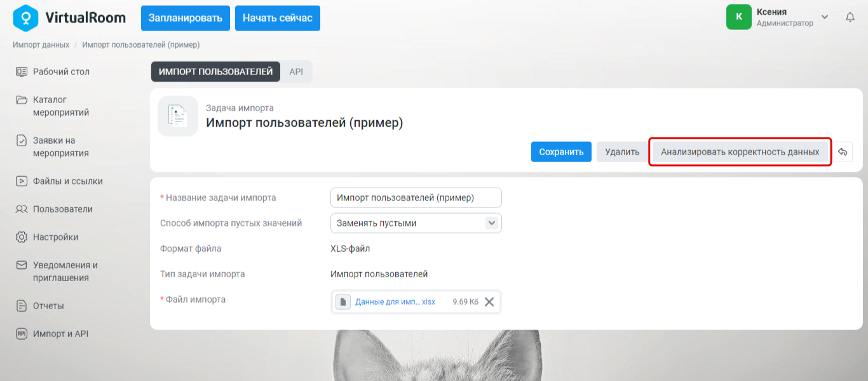Click Анализировать корректность данных button
The height and width of the screenshot is (381, 868).
(740, 152)
